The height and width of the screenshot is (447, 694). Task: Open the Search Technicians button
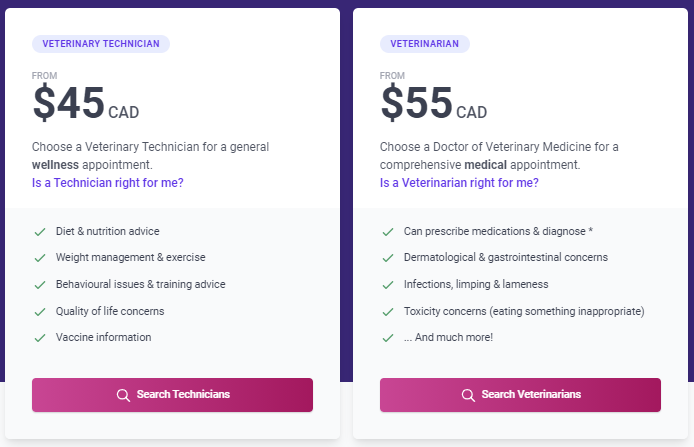pyautogui.click(x=172, y=395)
